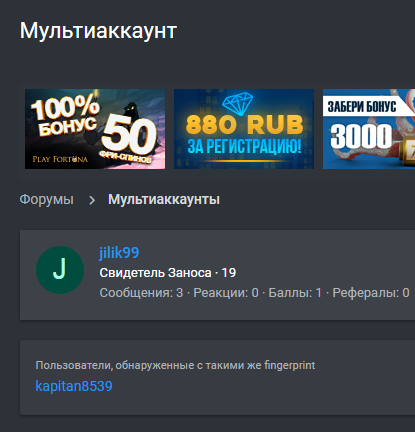Click the 'Пользователи, обнаруженные с такими же fingerprint' text
The image size is (415, 432).
pos(175,365)
